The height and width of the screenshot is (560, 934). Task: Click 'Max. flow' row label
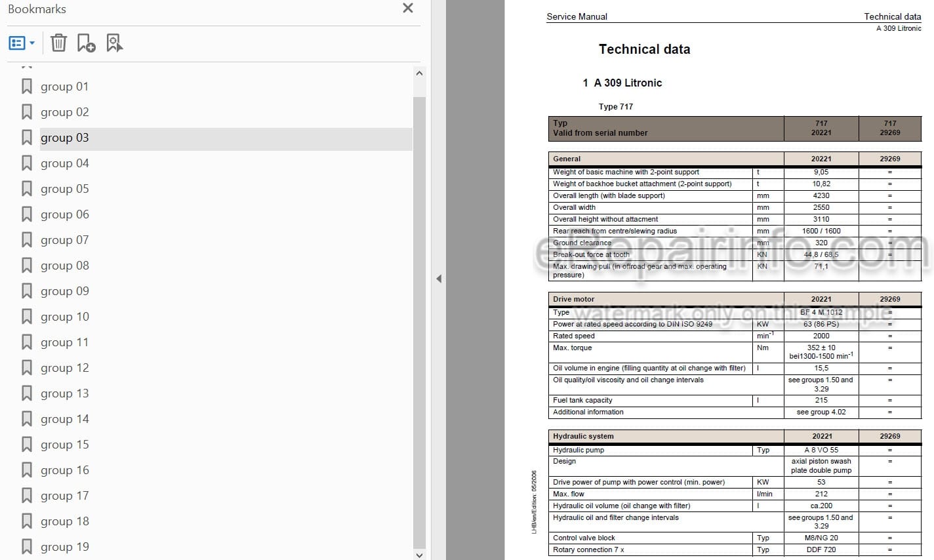[x=569, y=494]
